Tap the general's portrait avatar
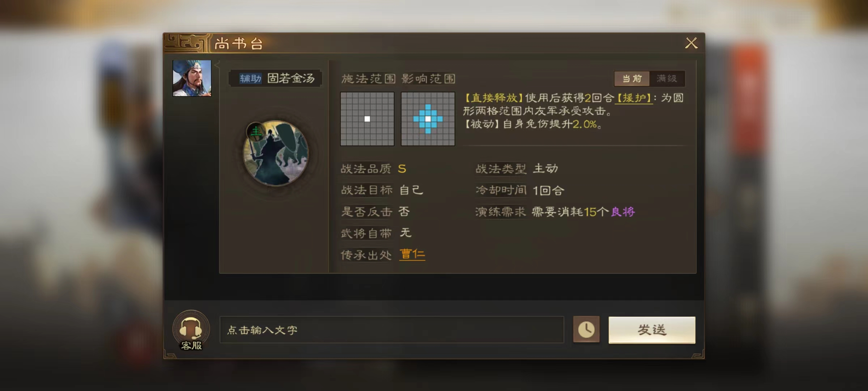The height and width of the screenshot is (391, 868). coord(192,78)
